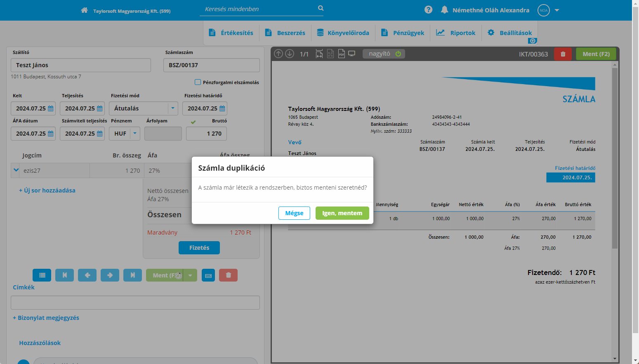This screenshot has height=364, width=639.
Task: Check the Pénzforgalmi elszámolás checkbox
Action: [x=198, y=82]
